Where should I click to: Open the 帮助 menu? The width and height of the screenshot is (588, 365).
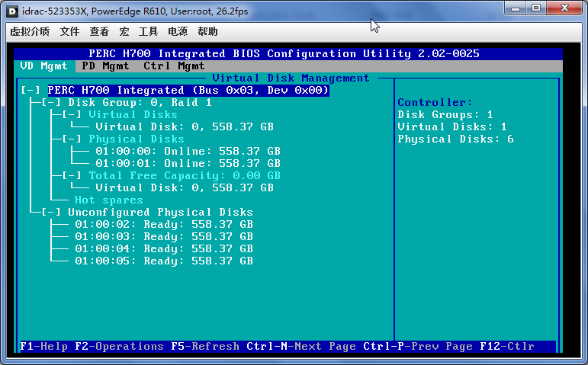pyautogui.click(x=207, y=31)
